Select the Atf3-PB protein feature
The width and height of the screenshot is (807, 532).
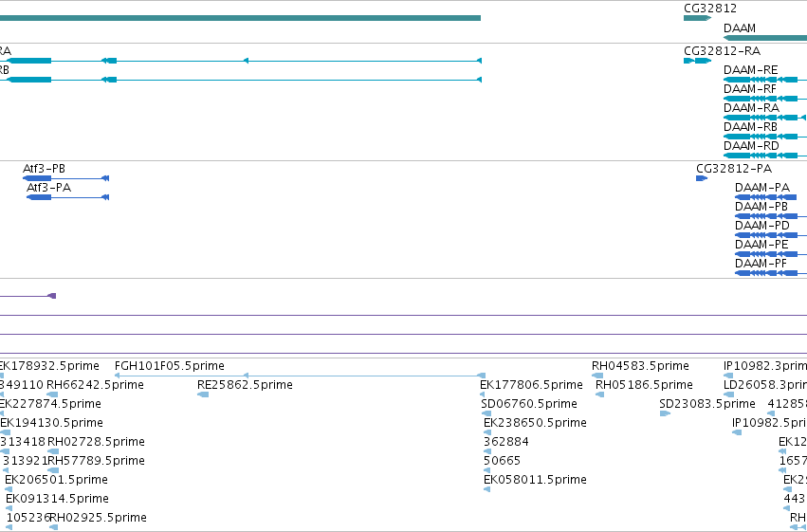click(x=65, y=178)
